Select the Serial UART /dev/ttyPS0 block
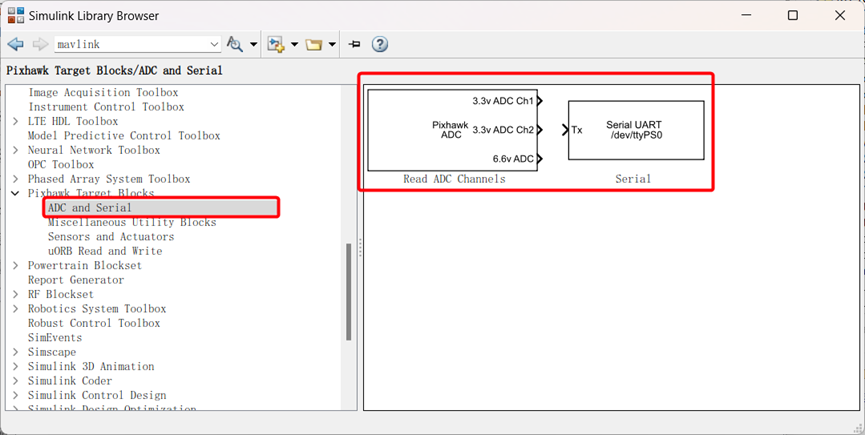The width and height of the screenshot is (865, 435). 636,130
